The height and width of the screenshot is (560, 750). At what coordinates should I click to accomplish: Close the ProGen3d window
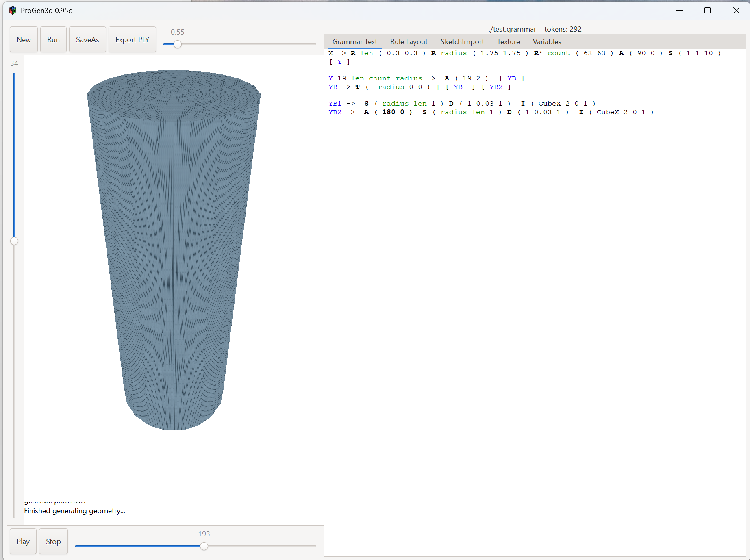736,11
